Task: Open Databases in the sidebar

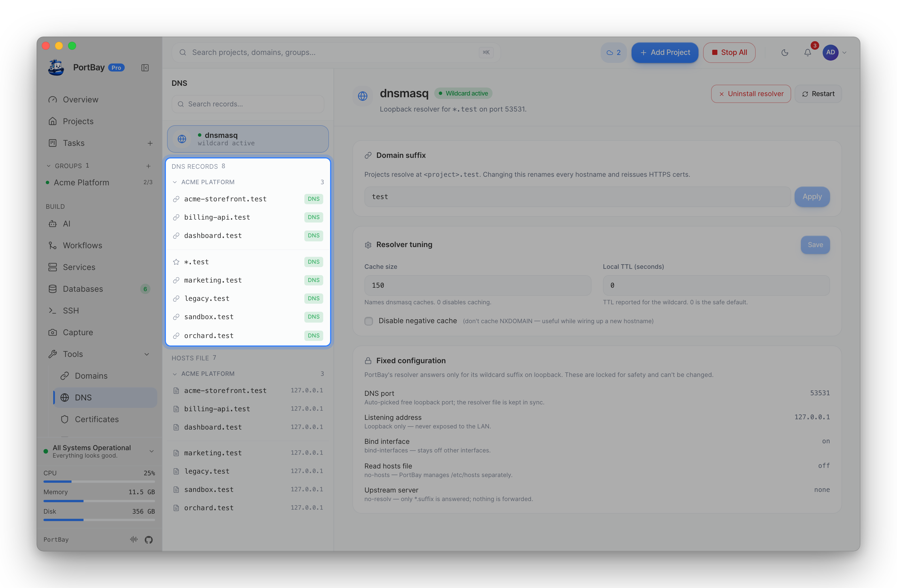Action: click(100, 289)
